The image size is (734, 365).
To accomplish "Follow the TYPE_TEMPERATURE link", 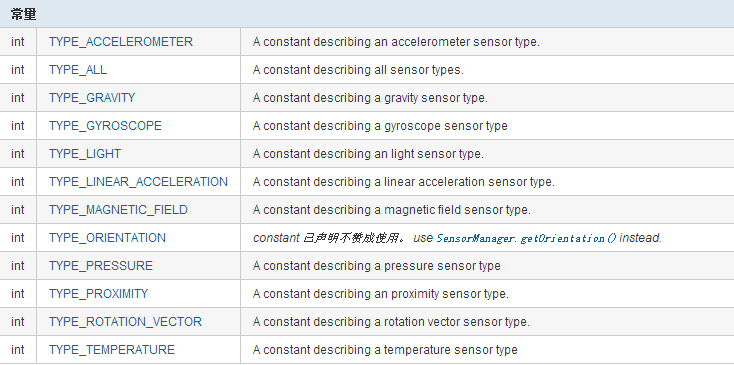I will coord(112,350).
